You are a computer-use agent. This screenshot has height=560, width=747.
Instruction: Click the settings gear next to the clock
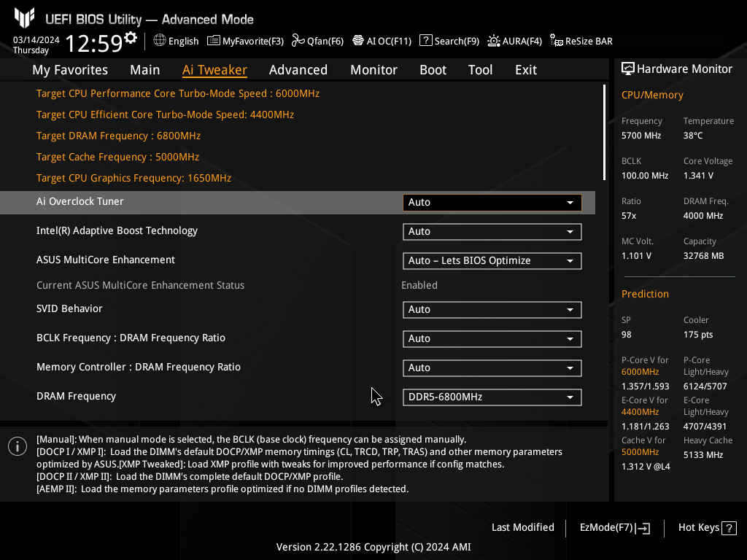point(131,38)
